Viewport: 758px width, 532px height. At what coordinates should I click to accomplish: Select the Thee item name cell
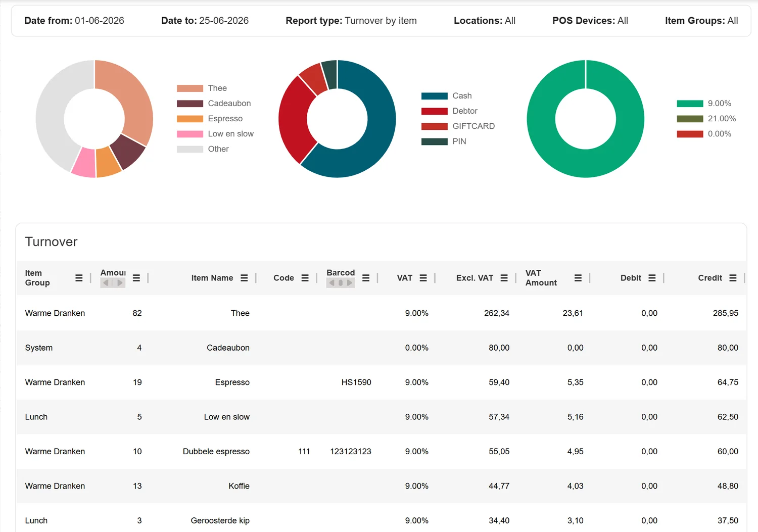point(240,313)
